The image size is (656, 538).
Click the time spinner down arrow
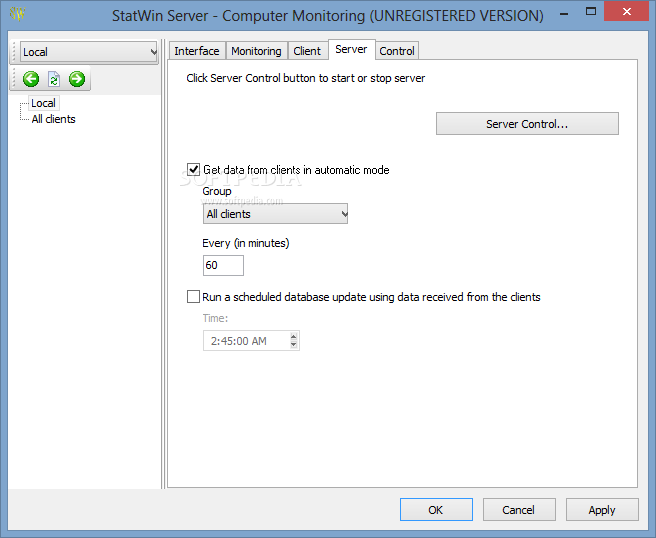[294, 345]
